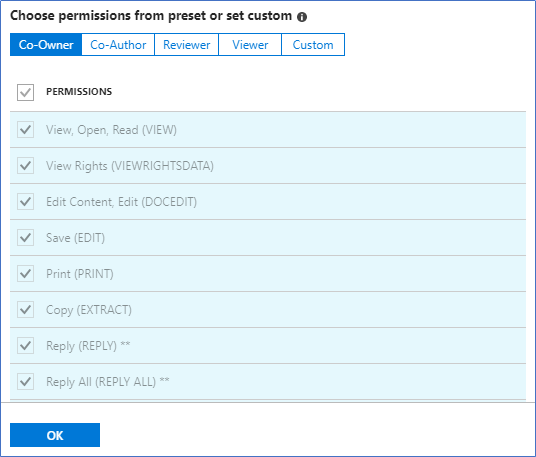The width and height of the screenshot is (536, 457).
Task: Click the OK button
Action: click(x=55, y=435)
